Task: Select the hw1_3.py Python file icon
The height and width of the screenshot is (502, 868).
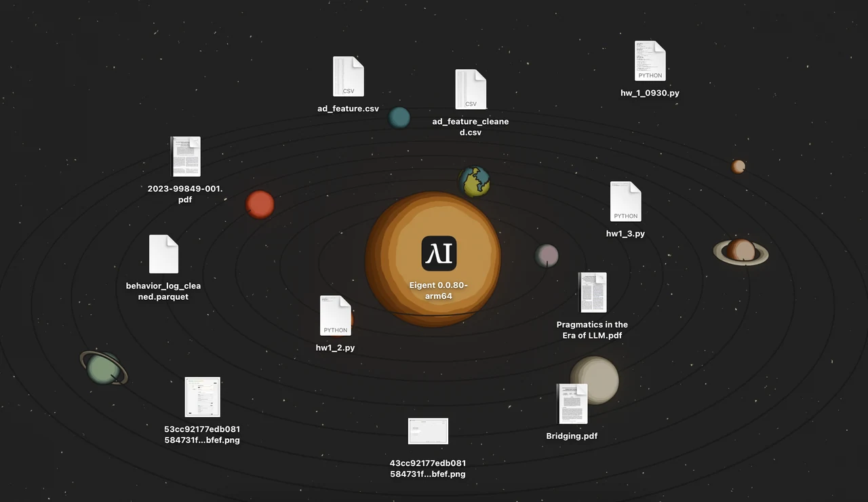Action: coord(625,201)
